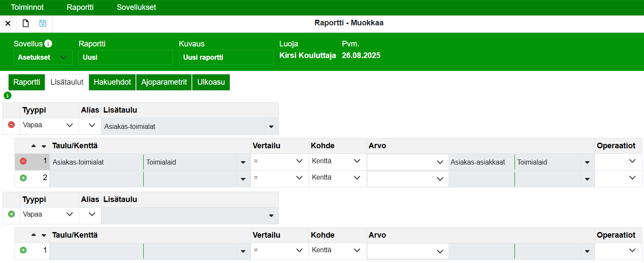Add condition row 2 with green plus

(x=23, y=178)
